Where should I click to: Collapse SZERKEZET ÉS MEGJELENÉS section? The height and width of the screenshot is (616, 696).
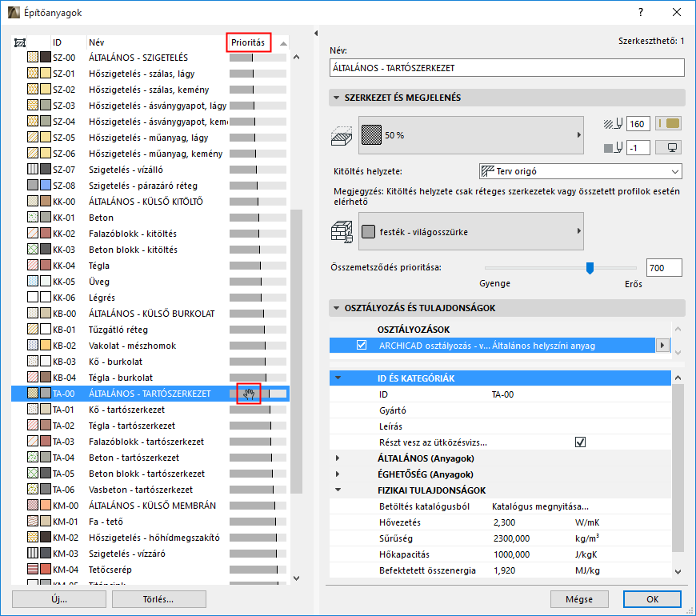point(337,98)
